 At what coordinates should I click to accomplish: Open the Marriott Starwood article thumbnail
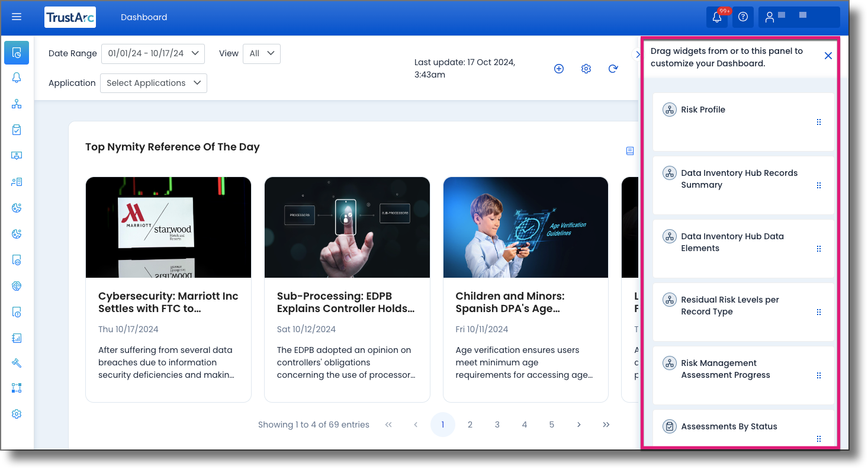click(x=168, y=227)
